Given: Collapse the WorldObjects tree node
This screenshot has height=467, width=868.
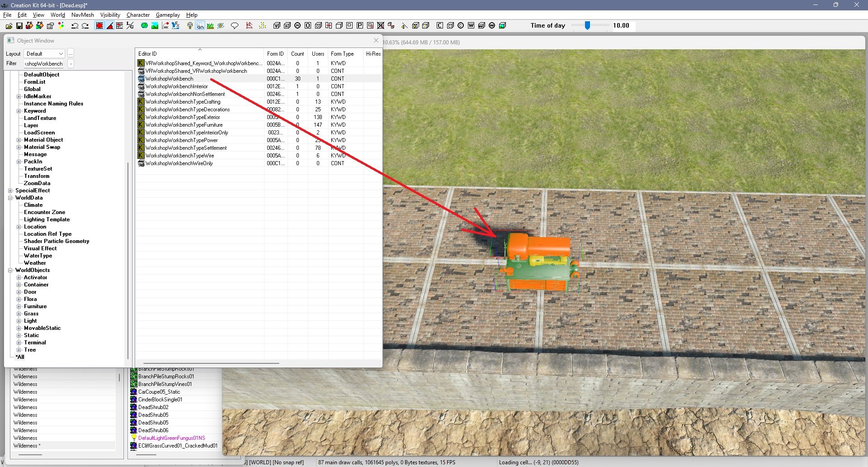Looking at the screenshot, I should 10,270.
